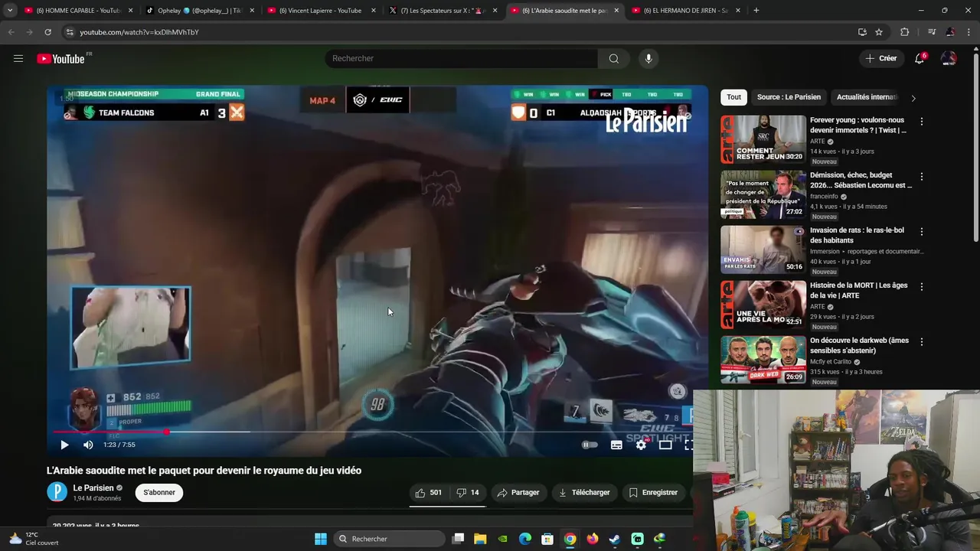Open options for the Forever young video
The image size is (980, 551).
[x=921, y=122]
